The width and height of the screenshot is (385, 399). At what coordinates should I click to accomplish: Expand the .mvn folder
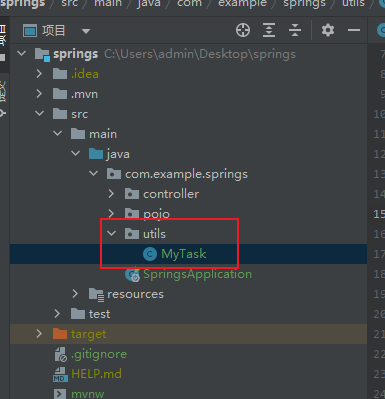tap(39, 94)
